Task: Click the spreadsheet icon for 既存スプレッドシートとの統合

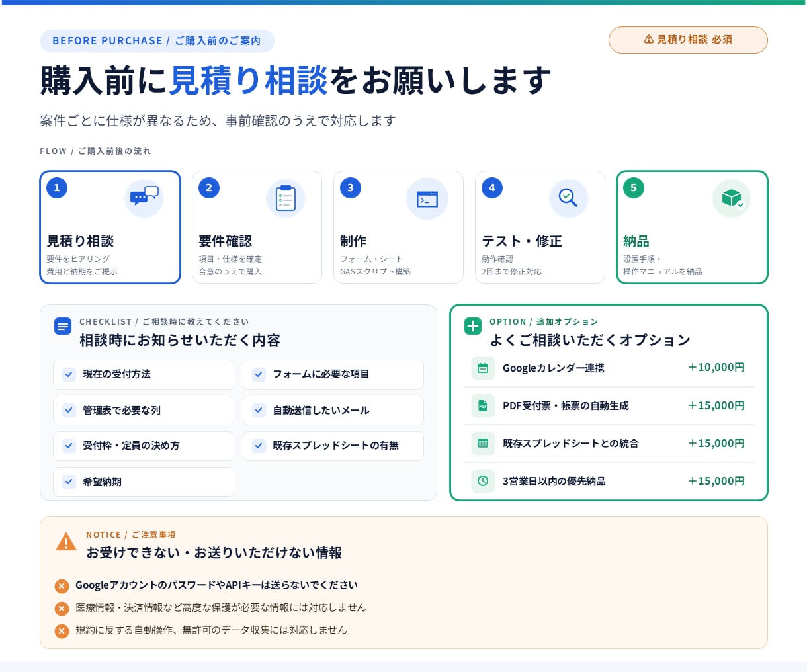Action: click(483, 444)
